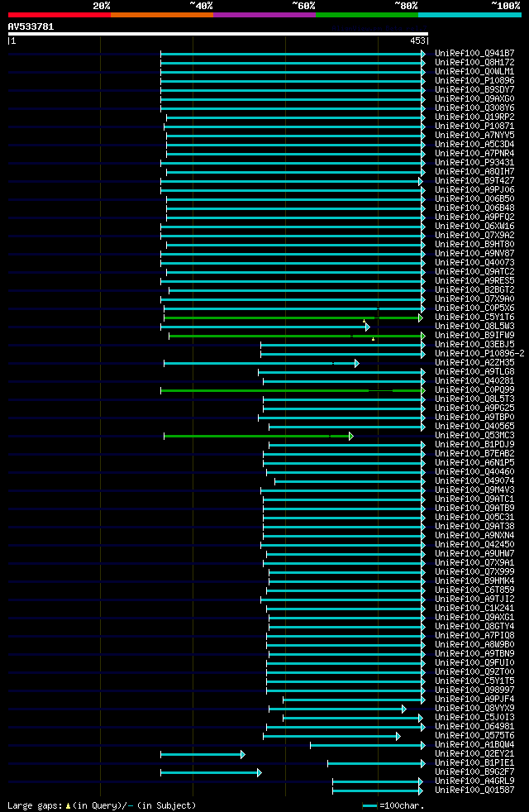This screenshot has height=812, width=529.
Task: Select the UniRef100_Q40073 label
Action: pos(474,263)
